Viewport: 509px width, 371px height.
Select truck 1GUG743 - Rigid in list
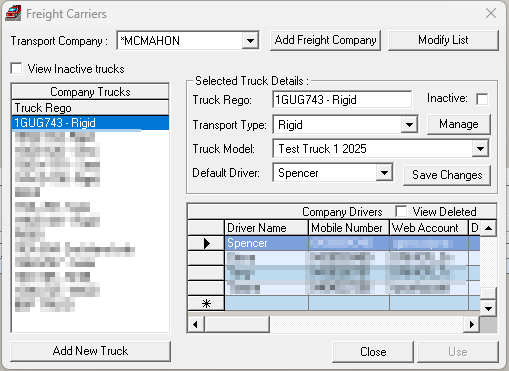click(x=90, y=123)
